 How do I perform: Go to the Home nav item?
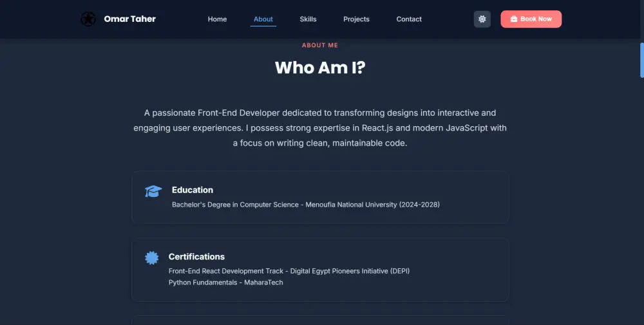(x=217, y=19)
